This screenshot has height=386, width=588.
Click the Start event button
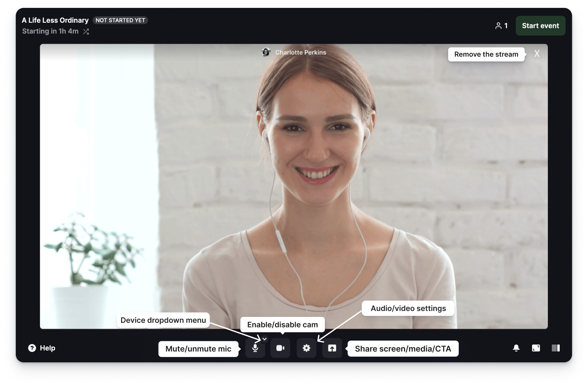540,25
